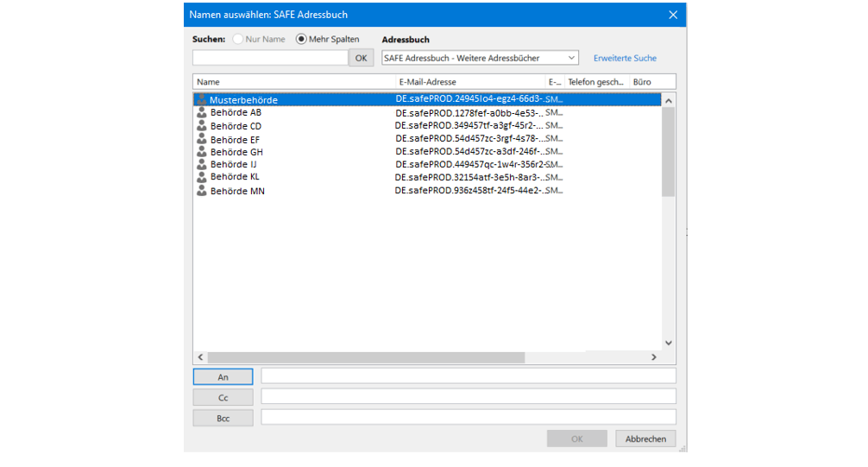
Task: Open the Adressbuch dropdown list
Action: [571, 58]
